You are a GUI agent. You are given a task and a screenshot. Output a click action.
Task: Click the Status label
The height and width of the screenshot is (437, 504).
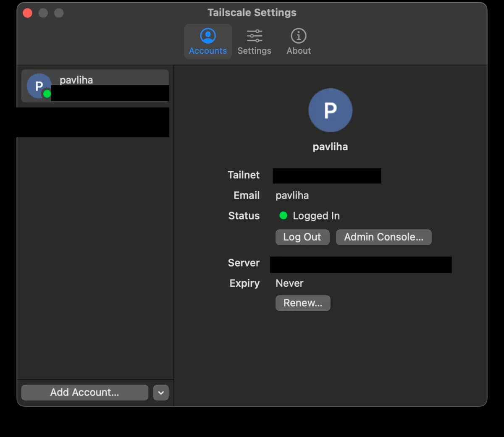(244, 216)
